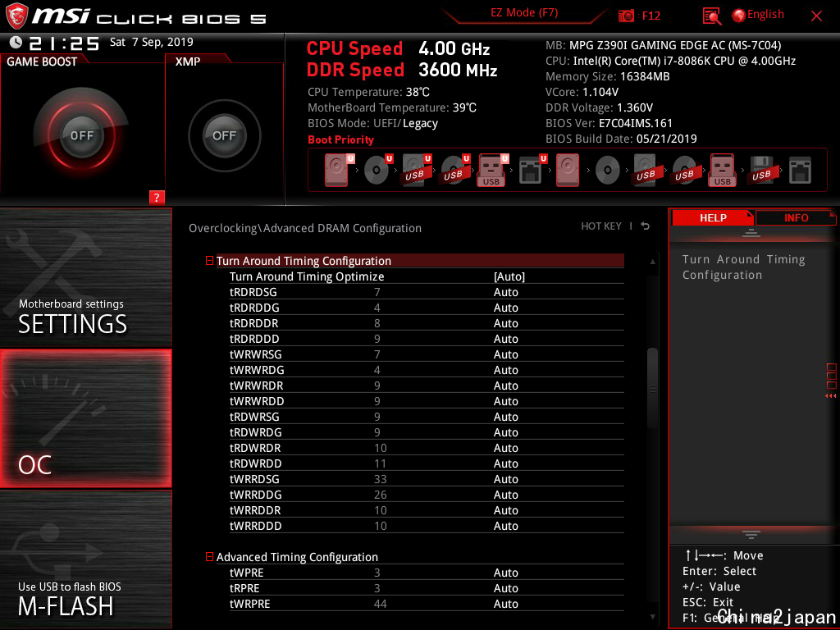
Task: Turn on the XMP profile knob
Action: 225,135
